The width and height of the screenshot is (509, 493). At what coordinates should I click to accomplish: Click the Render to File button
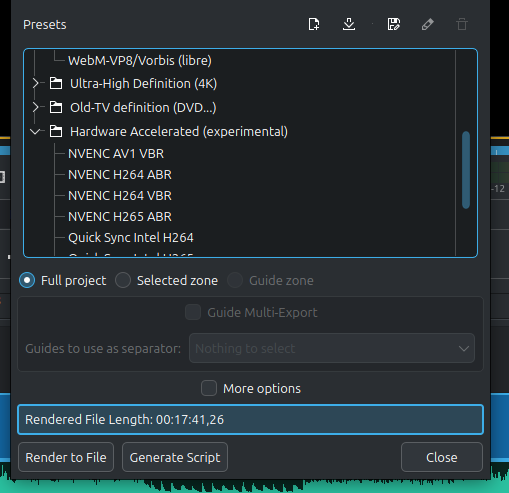(66, 457)
